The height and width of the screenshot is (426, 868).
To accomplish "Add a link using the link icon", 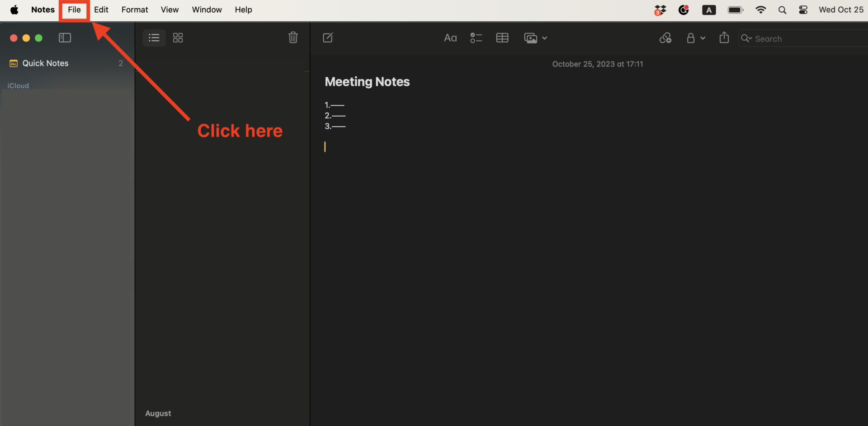I will (665, 38).
